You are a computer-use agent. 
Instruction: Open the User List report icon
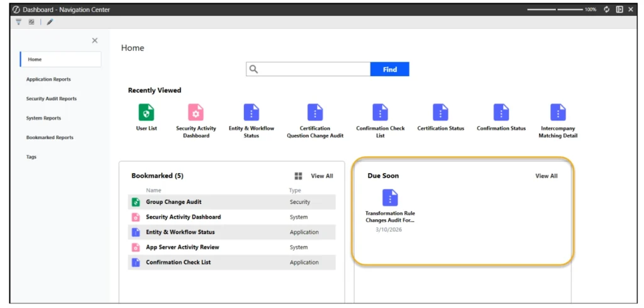pyautogui.click(x=146, y=113)
